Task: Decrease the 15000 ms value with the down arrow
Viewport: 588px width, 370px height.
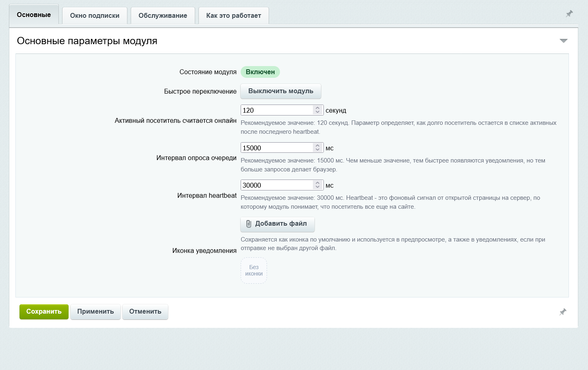Action: (x=318, y=150)
